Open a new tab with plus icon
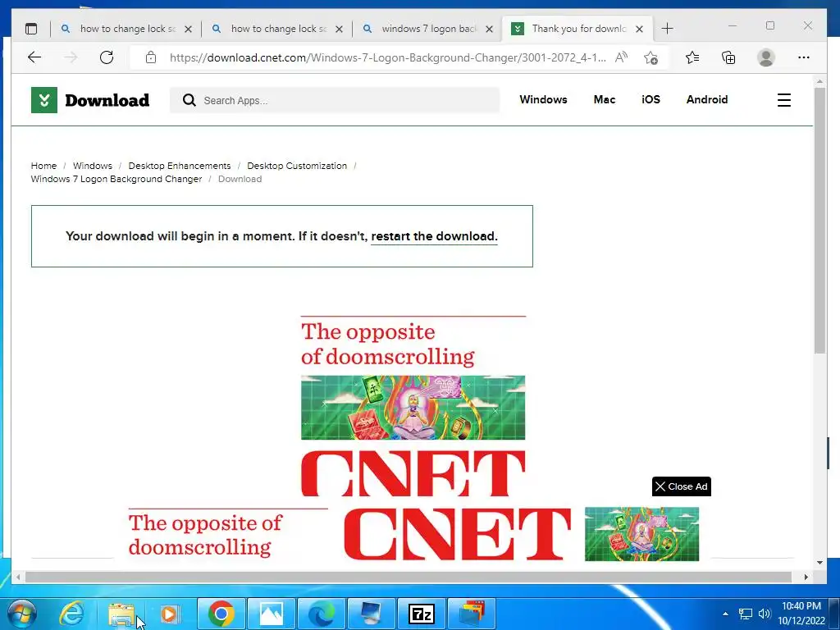The width and height of the screenshot is (840, 630). pyautogui.click(x=667, y=29)
